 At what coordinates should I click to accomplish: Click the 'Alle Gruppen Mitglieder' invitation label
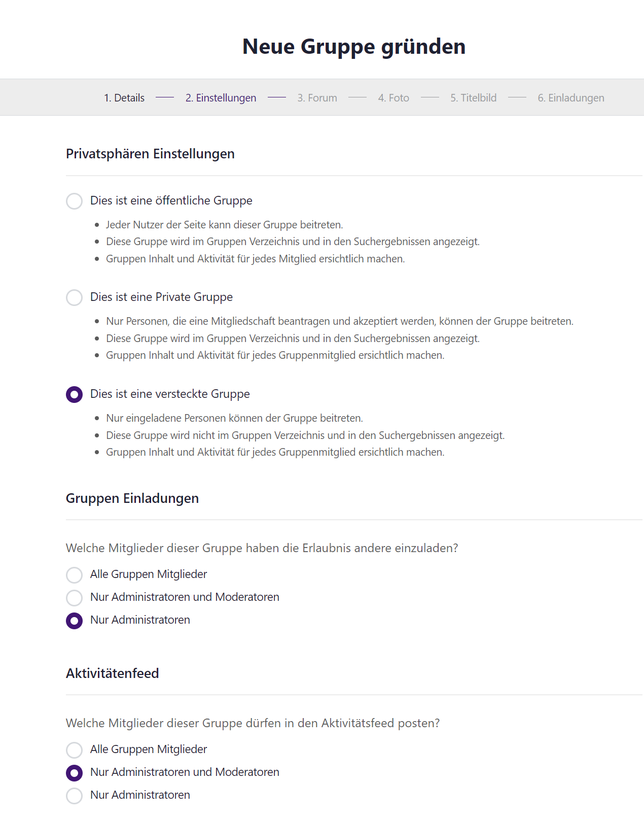point(149,574)
